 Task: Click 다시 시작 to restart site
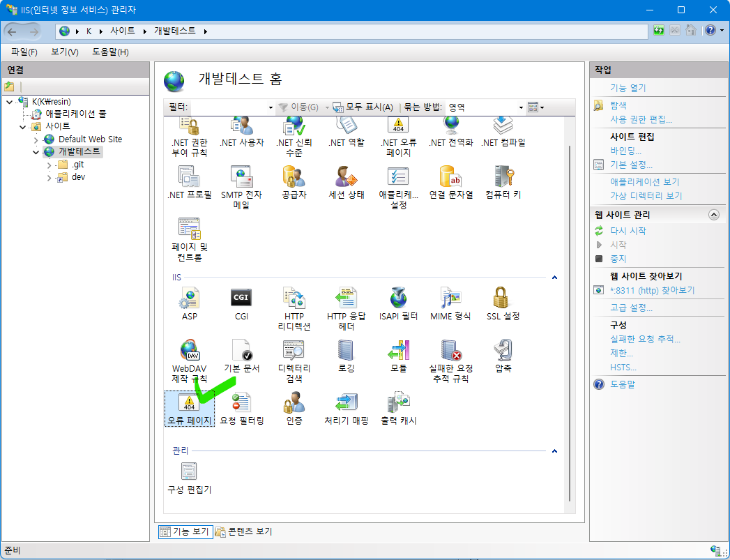point(628,231)
